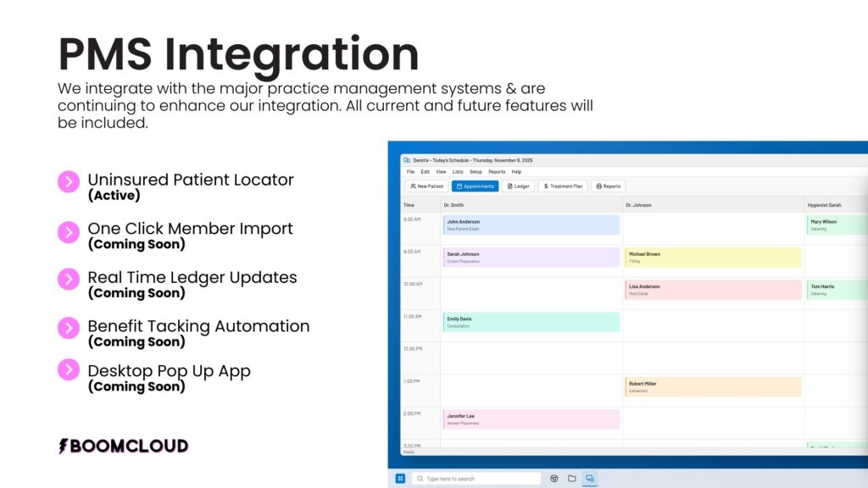
Task: Open the Setup menu
Action: click(476, 172)
